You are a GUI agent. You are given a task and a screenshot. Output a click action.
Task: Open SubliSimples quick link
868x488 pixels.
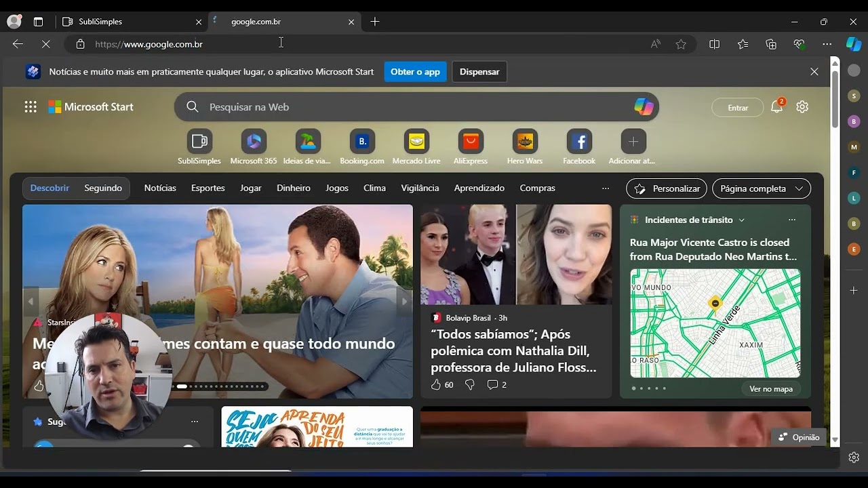click(x=199, y=146)
